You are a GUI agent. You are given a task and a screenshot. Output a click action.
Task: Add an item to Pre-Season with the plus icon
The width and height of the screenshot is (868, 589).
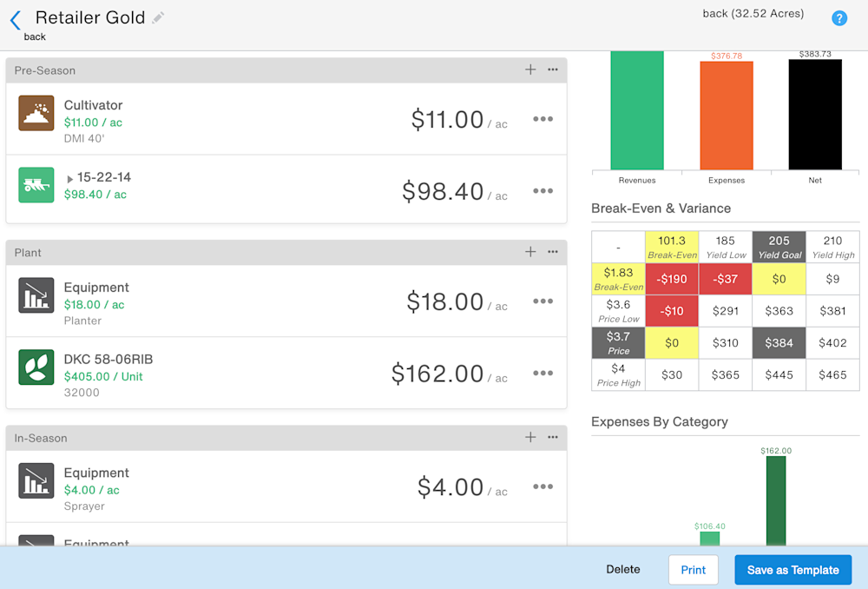[x=530, y=70]
